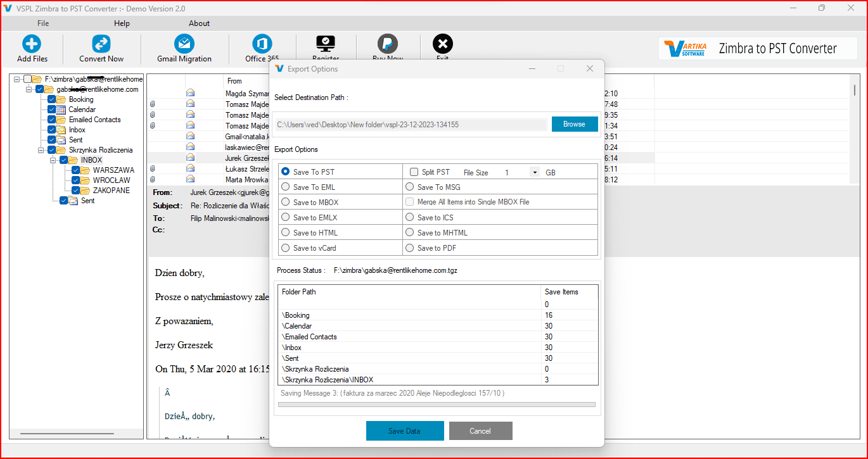Select the \Calendar row in status table
This screenshot has height=459, width=868.
point(438,326)
